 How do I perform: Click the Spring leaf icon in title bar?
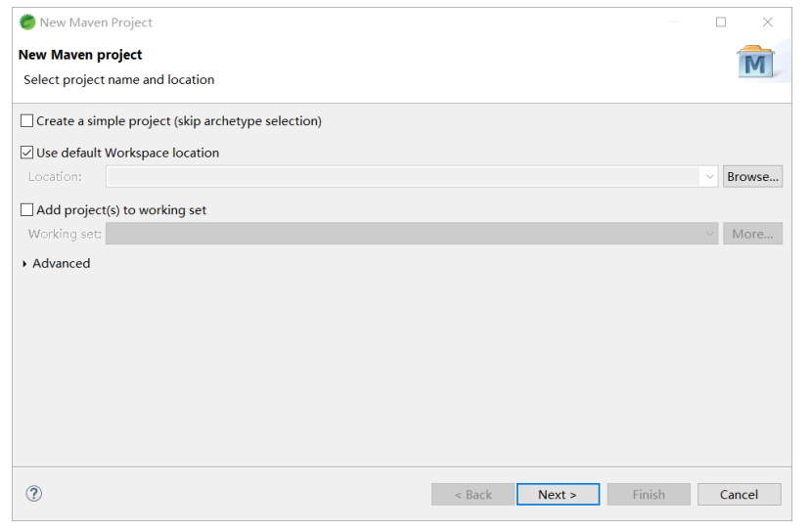click(27, 22)
